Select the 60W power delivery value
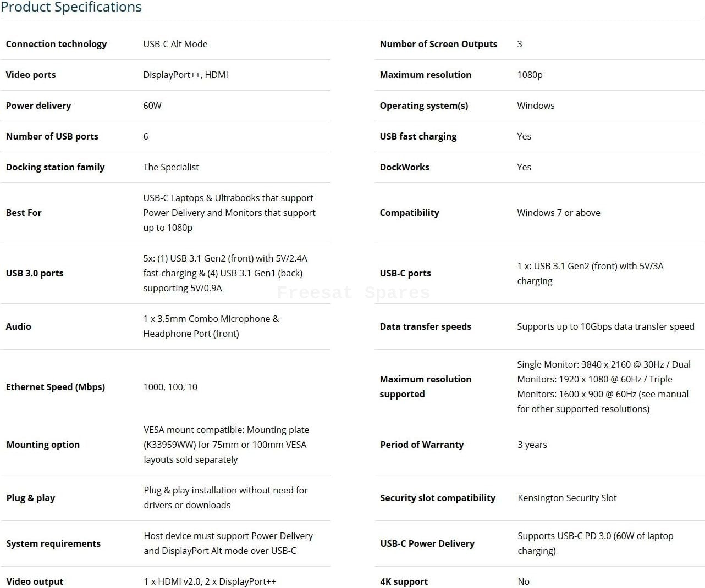 (x=152, y=106)
